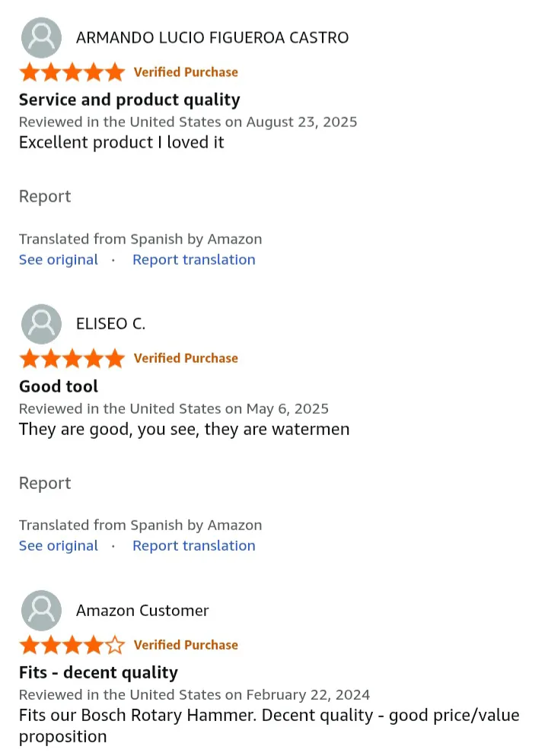The image size is (548, 756).
Task: Report translation of the May 6 review
Action: coord(194,545)
